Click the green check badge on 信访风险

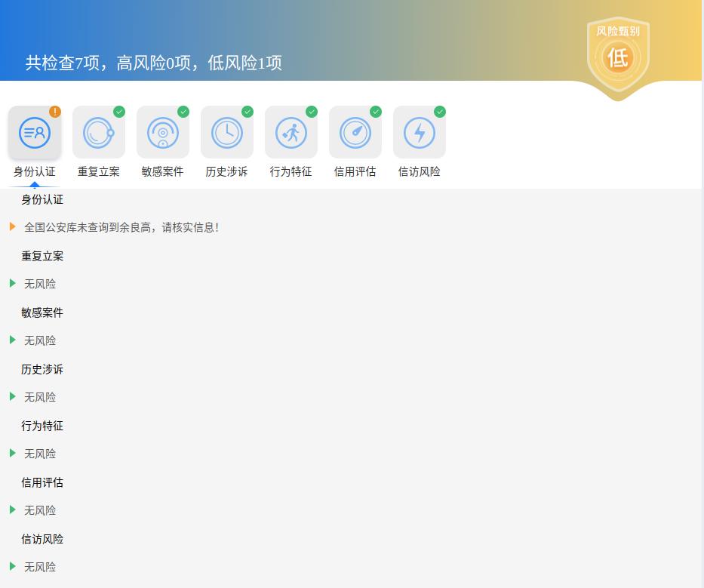440,112
